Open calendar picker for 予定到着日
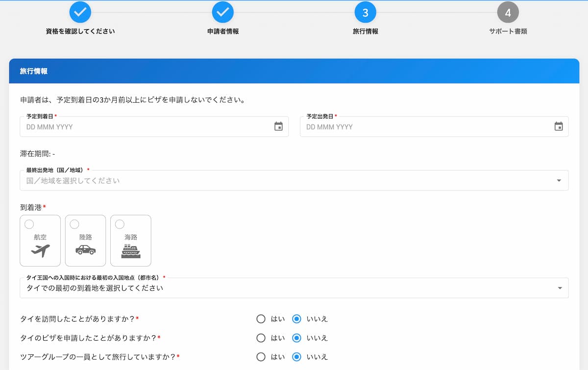The width and height of the screenshot is (588, 370). (x=278, y=127)
